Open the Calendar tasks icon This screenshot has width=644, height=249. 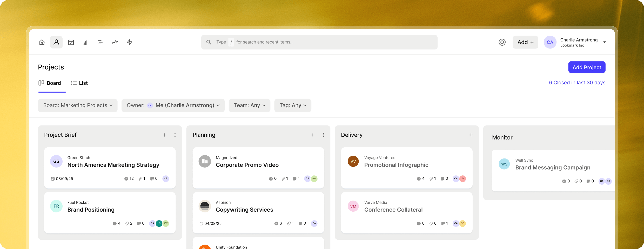click(71, 42)
